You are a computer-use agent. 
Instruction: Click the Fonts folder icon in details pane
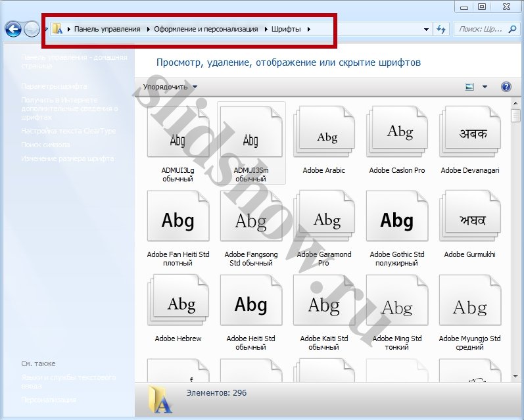160,399
